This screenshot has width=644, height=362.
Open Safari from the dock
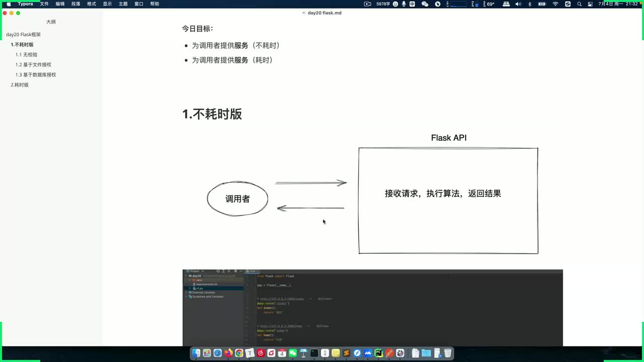pos(218,353)
